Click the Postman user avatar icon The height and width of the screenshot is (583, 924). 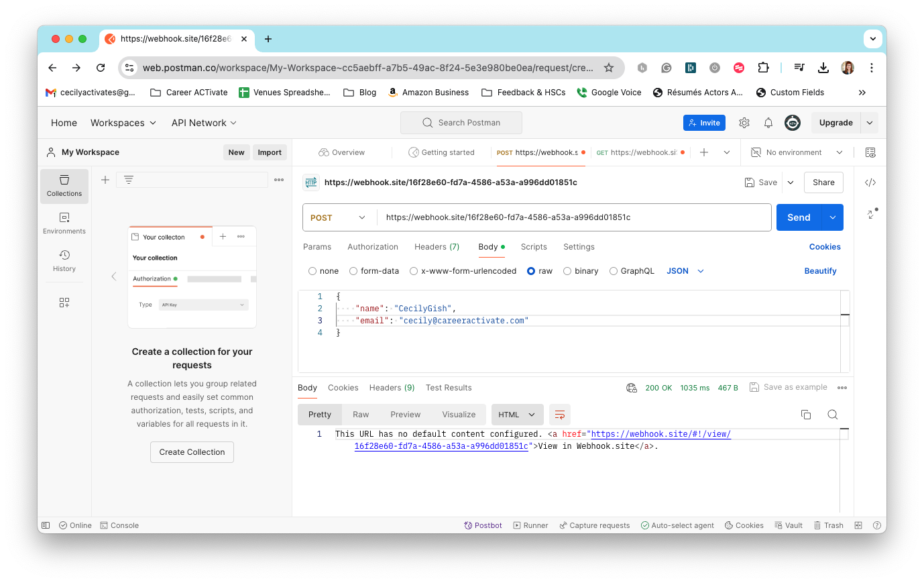[x=793, y=123]
